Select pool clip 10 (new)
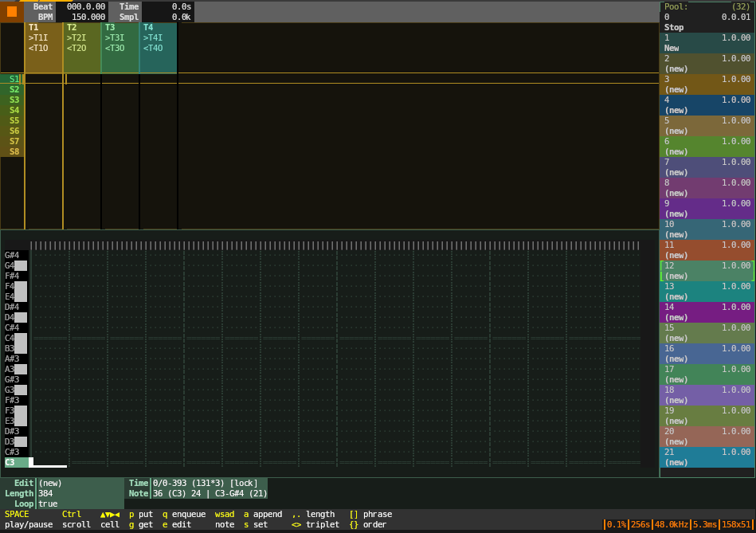Image resolution: width=756 pixels, height=533 pixels. (707, 229)
